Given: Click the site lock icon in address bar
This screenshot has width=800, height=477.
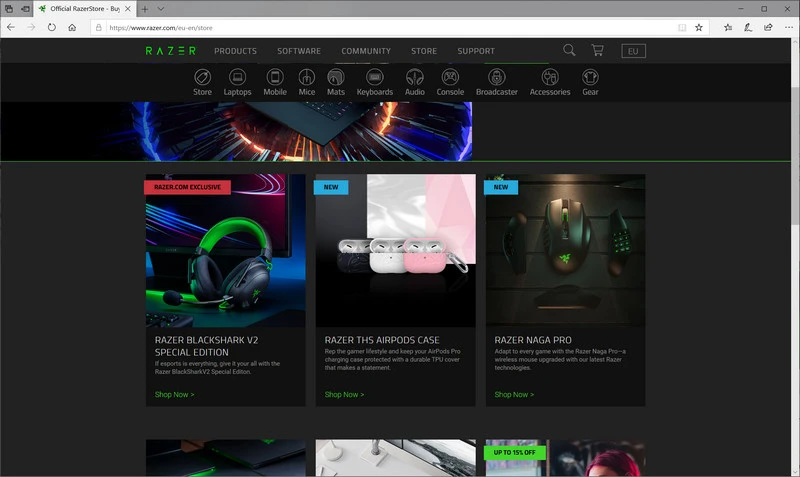Looking at the screenshot, I should coord(99,28).
